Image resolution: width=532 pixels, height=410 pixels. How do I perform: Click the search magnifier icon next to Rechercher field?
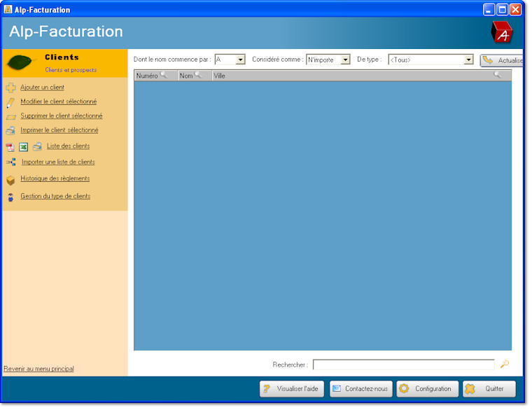click(x=504, y=365)
